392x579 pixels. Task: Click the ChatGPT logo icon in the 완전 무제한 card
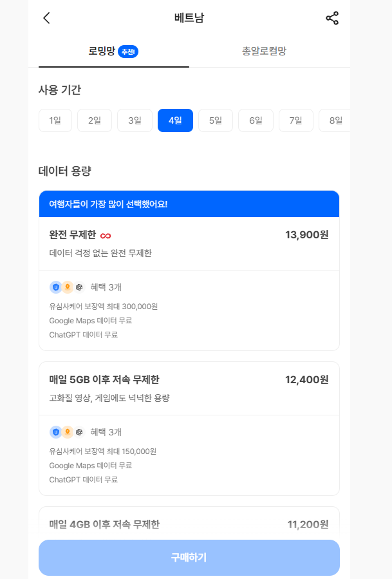(x=79, y=287)
